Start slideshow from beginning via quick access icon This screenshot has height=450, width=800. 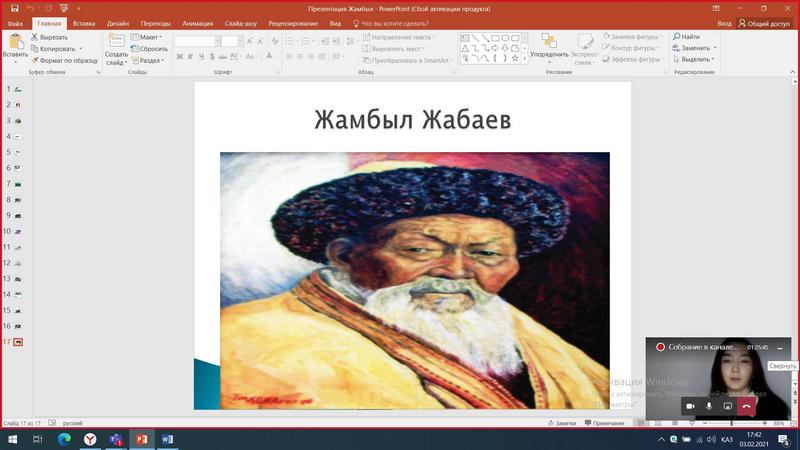pos(64,8)
